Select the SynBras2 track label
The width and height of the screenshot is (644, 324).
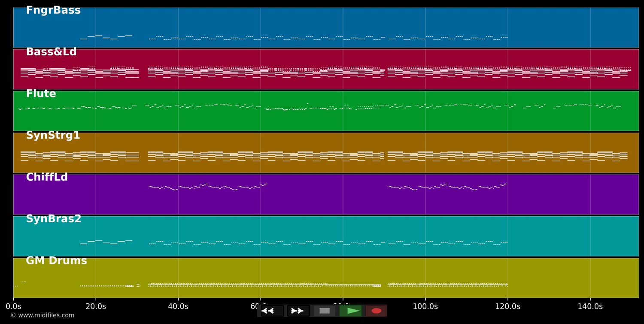point(54,219)
